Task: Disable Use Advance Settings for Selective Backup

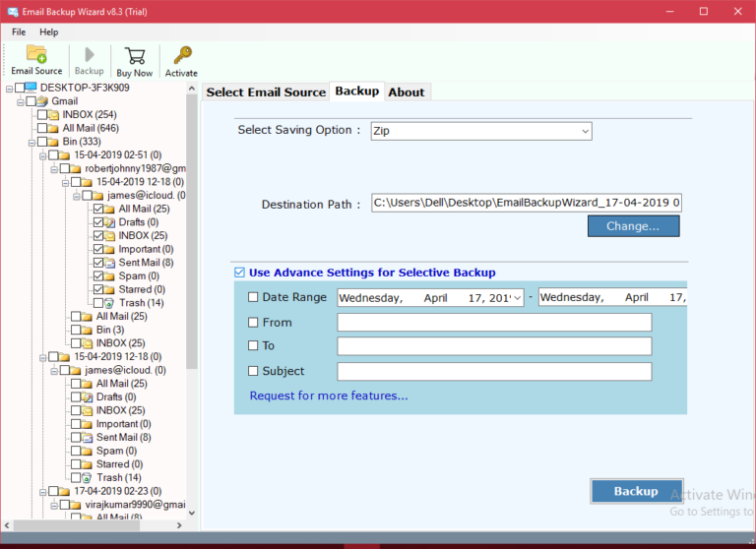Action: [x=239, y=273]
